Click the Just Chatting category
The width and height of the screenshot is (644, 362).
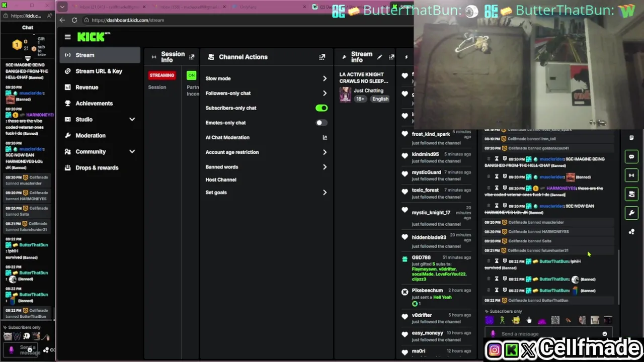click(x=368, y=90)
